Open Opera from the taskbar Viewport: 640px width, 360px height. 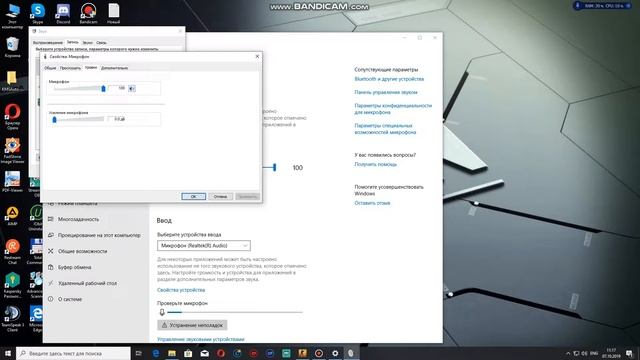coord(221,353)
